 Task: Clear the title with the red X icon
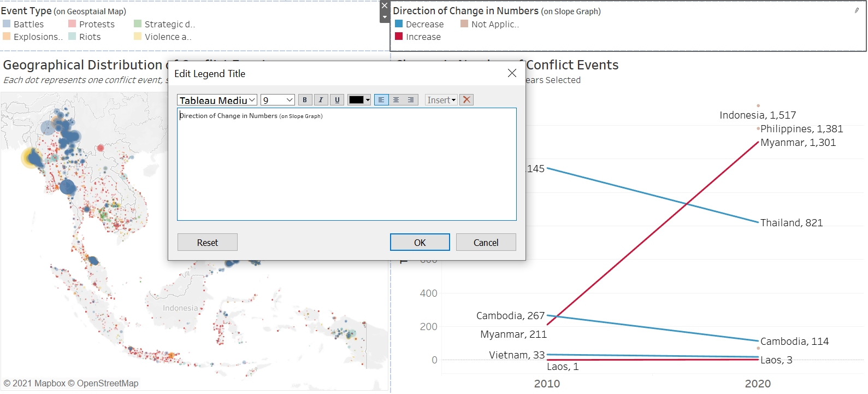pyautogui.click(x=467, y=100)
